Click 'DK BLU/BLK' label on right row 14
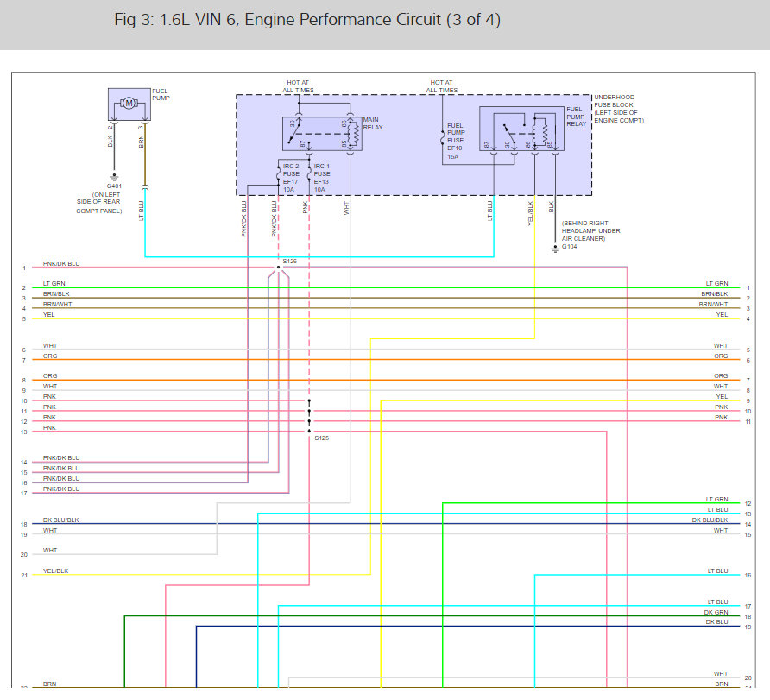The height and width of the screenshot is (700, 770). (710, 520)
